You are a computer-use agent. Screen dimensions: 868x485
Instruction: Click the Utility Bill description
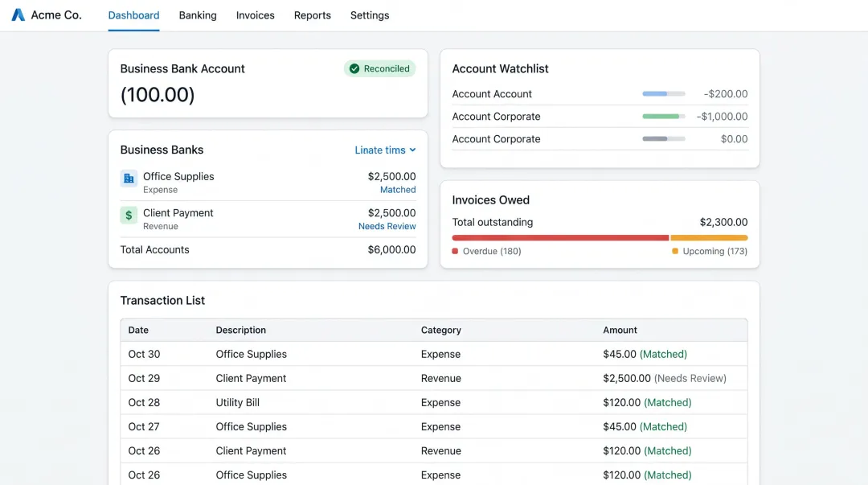(237, 402)
